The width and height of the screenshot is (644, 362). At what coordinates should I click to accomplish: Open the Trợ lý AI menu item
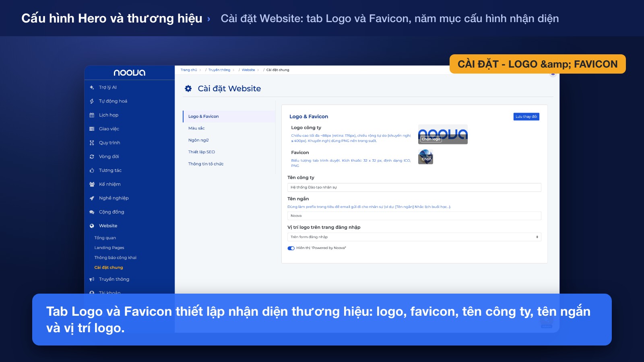108,87
